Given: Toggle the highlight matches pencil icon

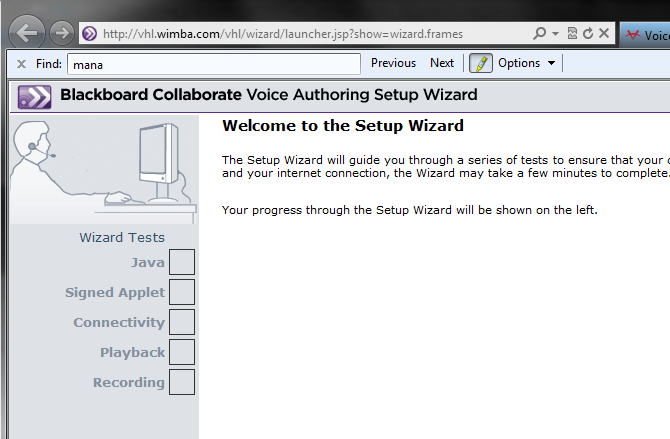Looking at the screenshot, I should 481,63.
